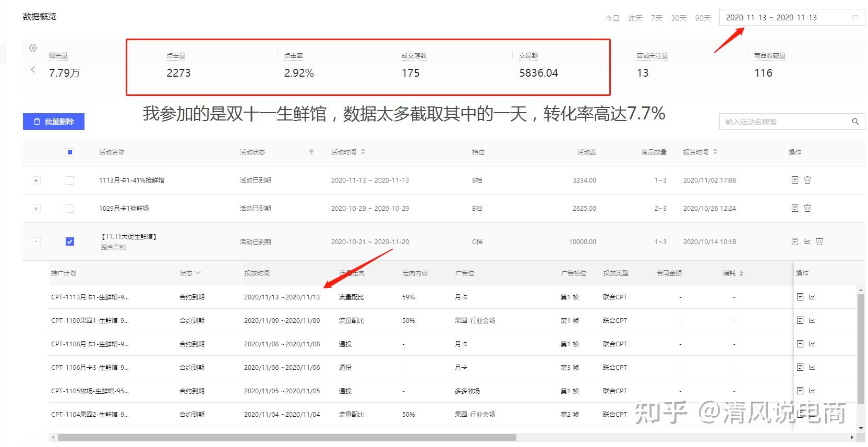868x447 pixels.
Task: Sort by 消耗 using sort arrows
Action: (x=741, y=273)
